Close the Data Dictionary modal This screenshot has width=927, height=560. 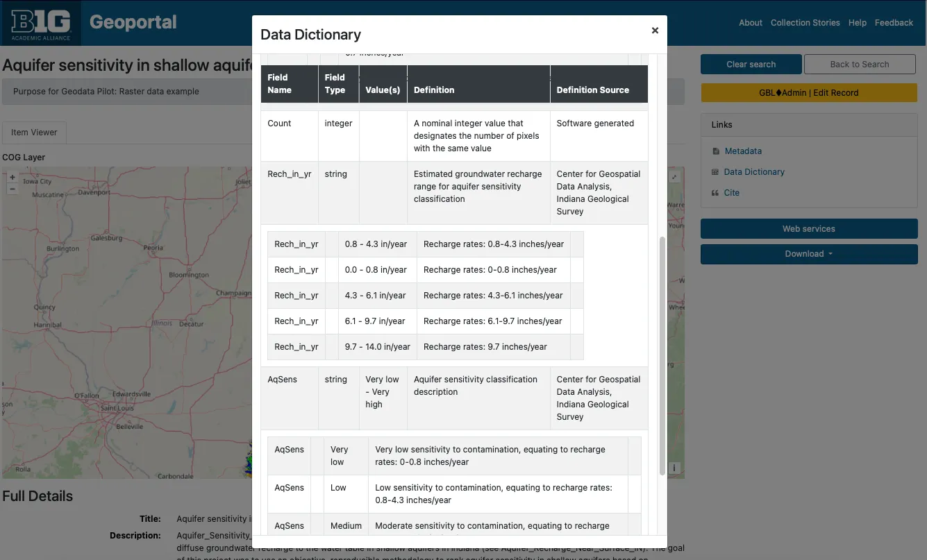coord(654,31)
